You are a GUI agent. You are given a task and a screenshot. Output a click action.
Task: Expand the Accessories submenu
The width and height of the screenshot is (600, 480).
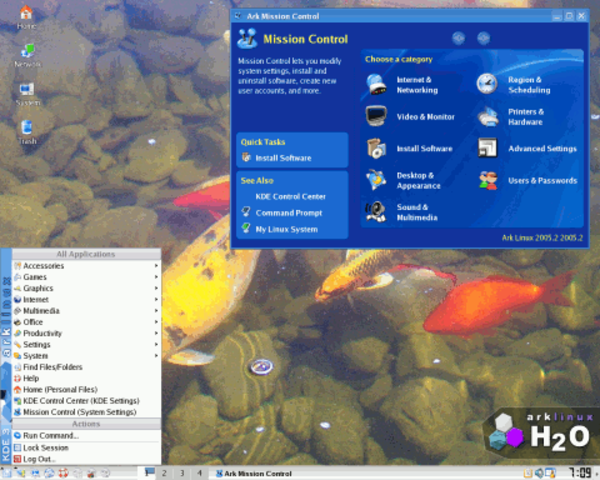pyautogui.click(x=86, y=266)
